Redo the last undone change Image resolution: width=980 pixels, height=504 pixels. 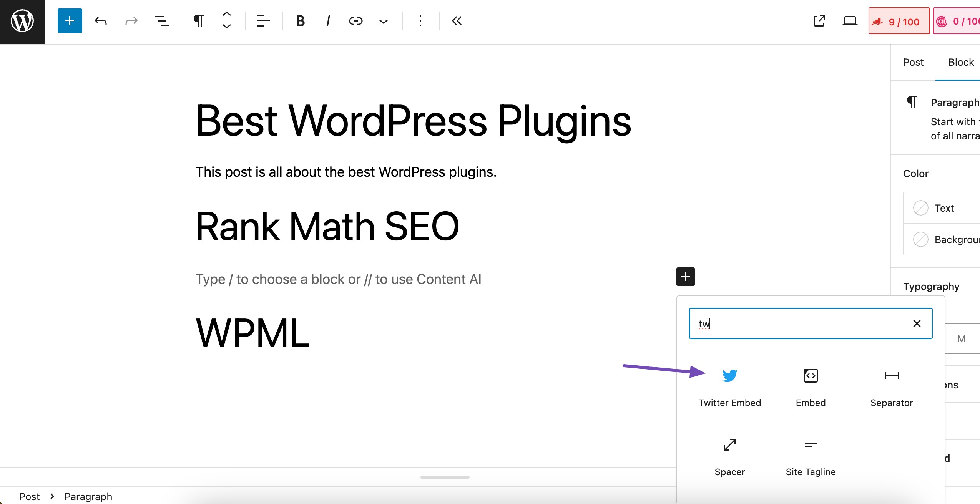[x=131, y=21]
